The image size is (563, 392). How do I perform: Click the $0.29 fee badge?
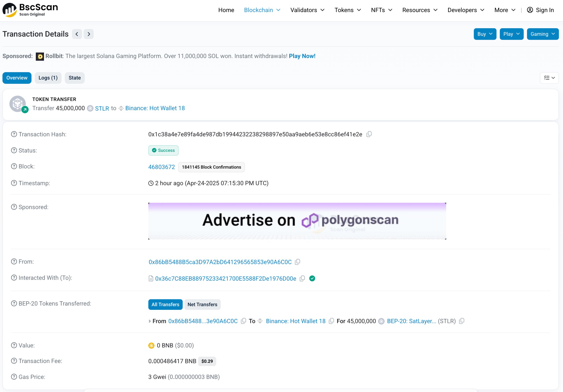(x=207, y=361)
